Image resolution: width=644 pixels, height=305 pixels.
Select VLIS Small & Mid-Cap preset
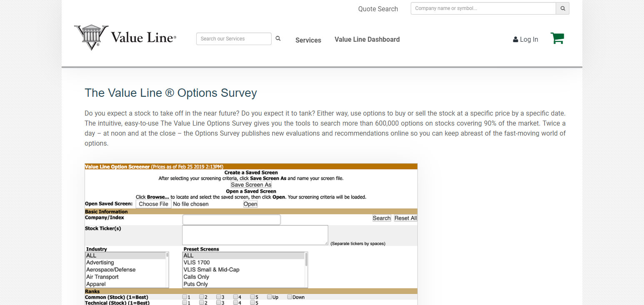[243, 270]
